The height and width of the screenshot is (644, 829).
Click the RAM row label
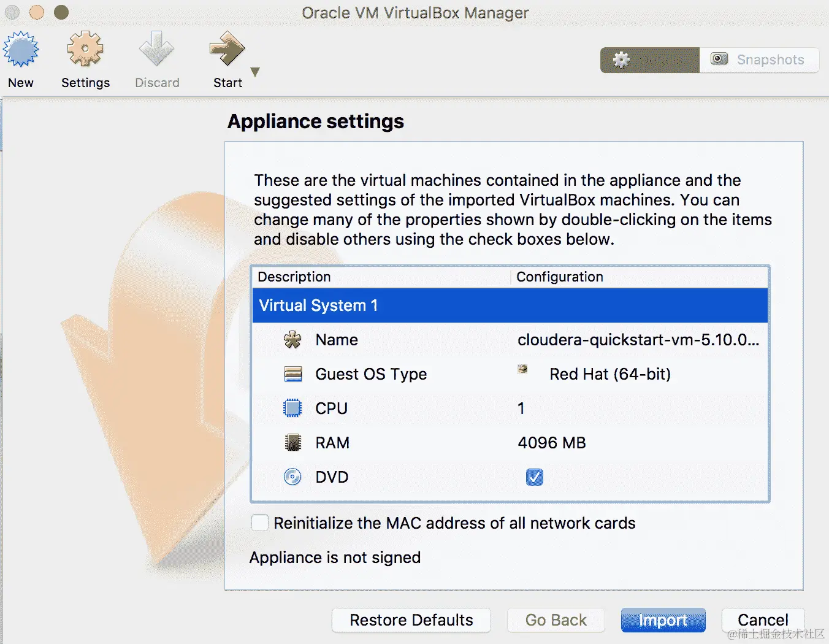click(332, 443)
